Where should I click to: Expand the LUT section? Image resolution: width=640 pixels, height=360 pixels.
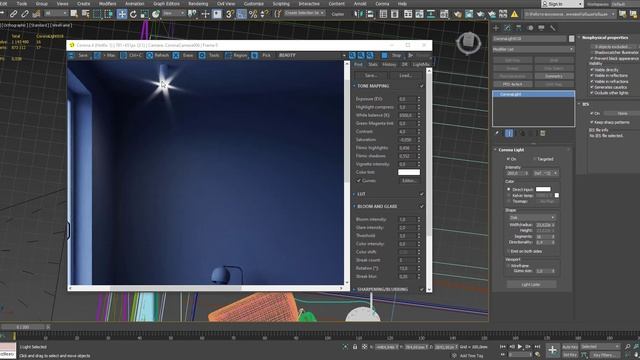(x=354, y=194)
